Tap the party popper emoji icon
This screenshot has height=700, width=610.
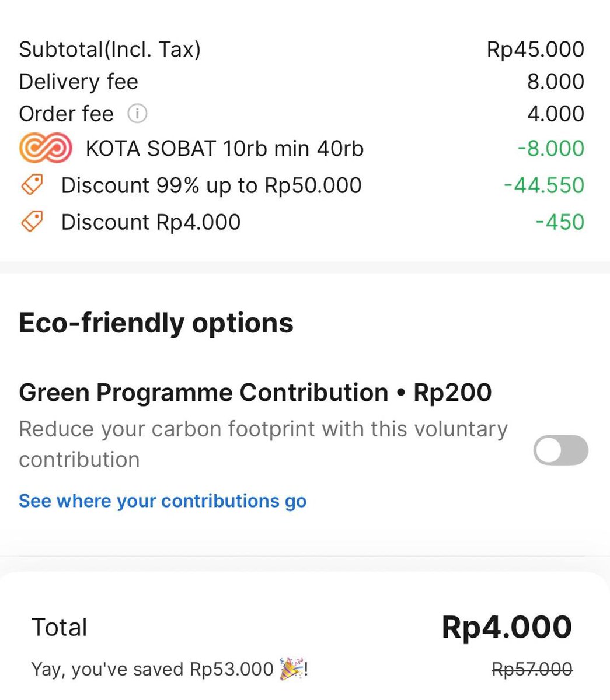[x=291, y=668]
